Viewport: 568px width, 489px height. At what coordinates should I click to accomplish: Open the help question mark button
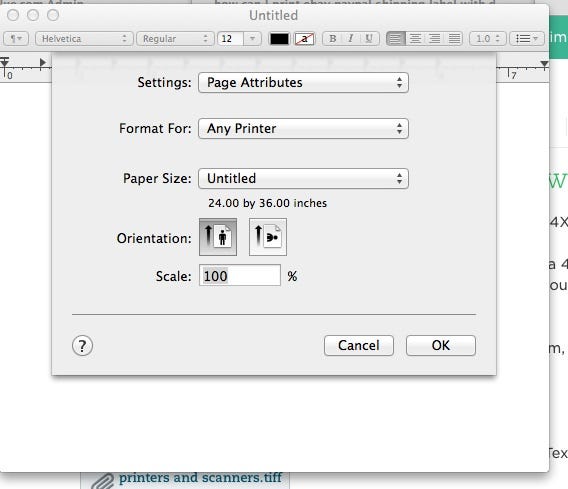tap(83, 346)
